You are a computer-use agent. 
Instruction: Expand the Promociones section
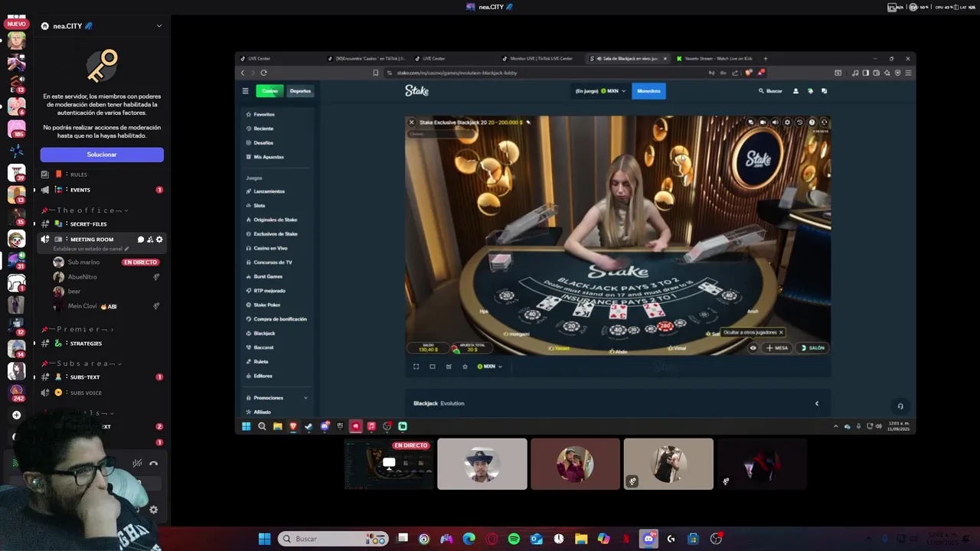[x=277, y=398]
